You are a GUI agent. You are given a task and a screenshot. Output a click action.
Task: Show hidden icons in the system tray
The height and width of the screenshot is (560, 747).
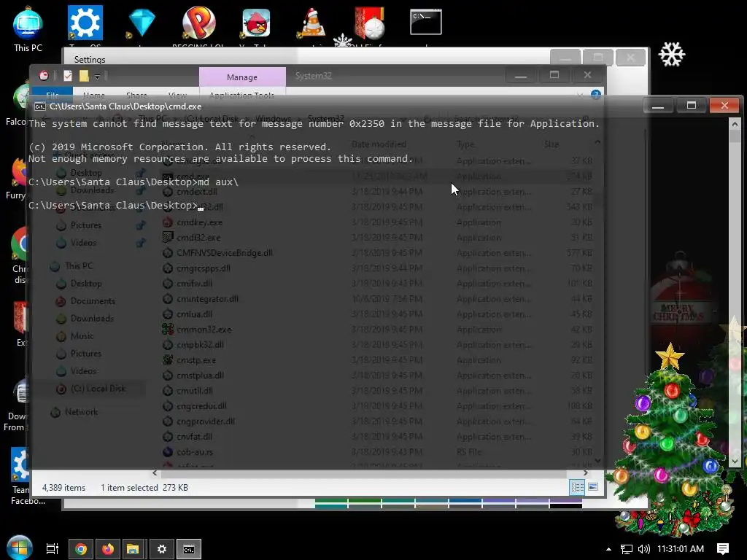pos(608,549)
